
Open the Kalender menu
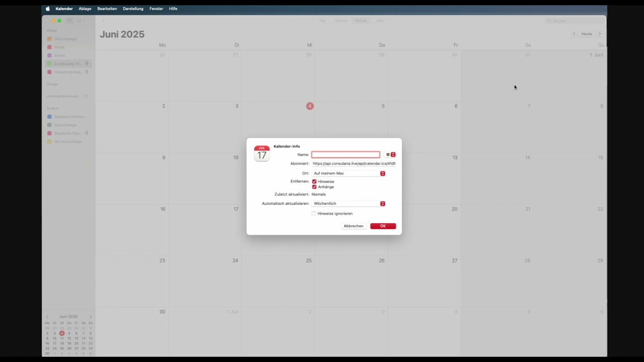point(64,9)
